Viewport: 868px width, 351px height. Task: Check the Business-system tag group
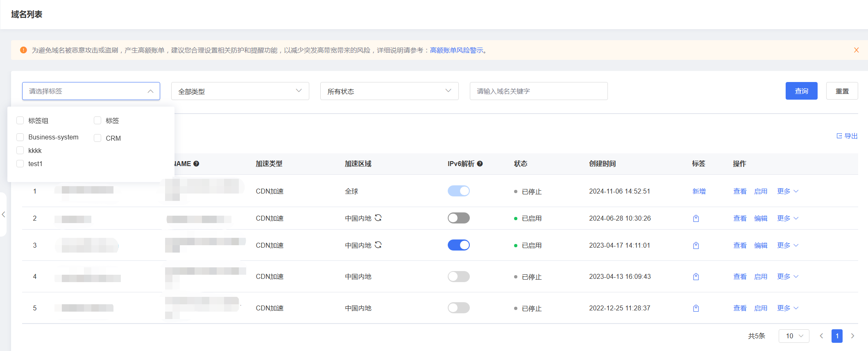coord(20,137)
